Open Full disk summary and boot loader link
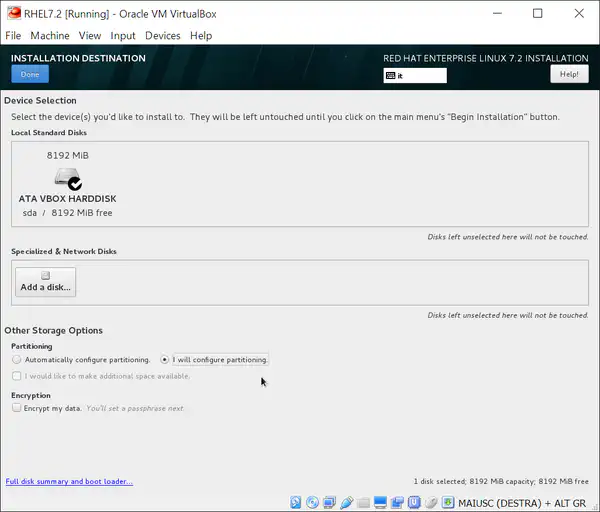 tap(69, 481)
